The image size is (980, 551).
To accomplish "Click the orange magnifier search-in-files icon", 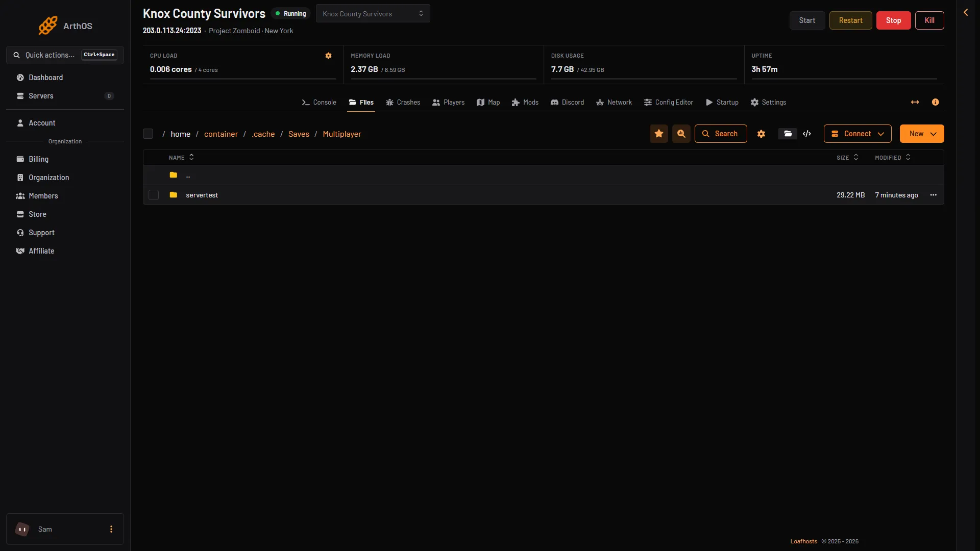I will click(x=681, y=134).
